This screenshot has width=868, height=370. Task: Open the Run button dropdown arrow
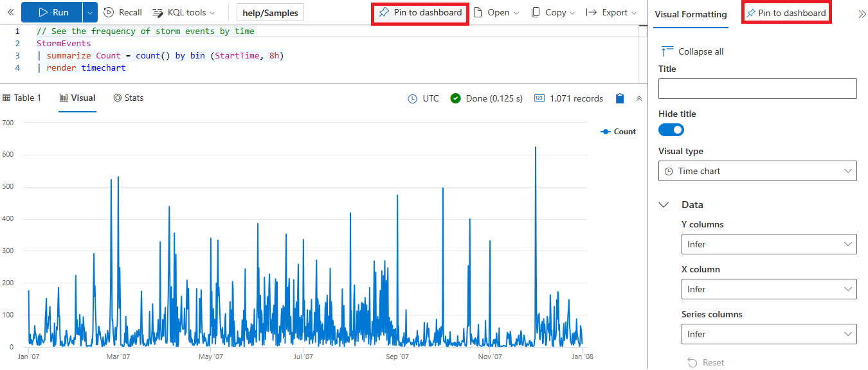[x=91, y=12]
